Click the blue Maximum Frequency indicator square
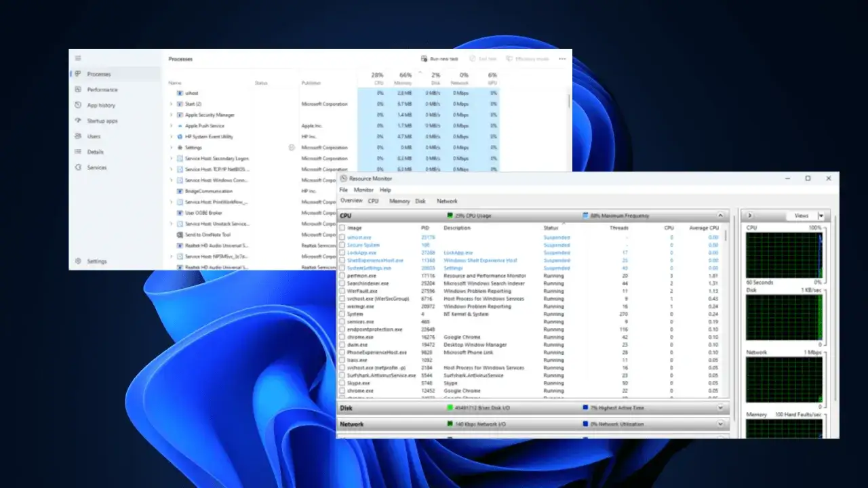The width and height of the screenshot is (868, 488). 585,216
